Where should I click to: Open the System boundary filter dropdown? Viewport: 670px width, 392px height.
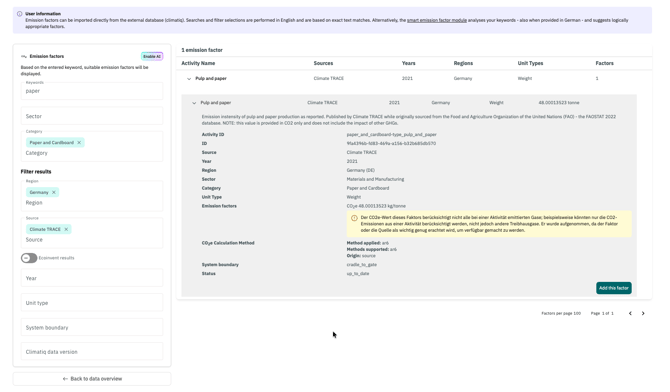point(92,327)
